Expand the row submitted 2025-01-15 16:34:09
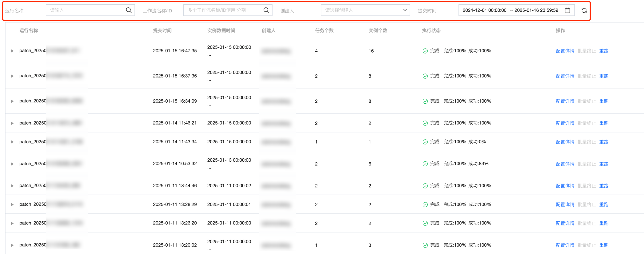 click(x=12, y=101)
